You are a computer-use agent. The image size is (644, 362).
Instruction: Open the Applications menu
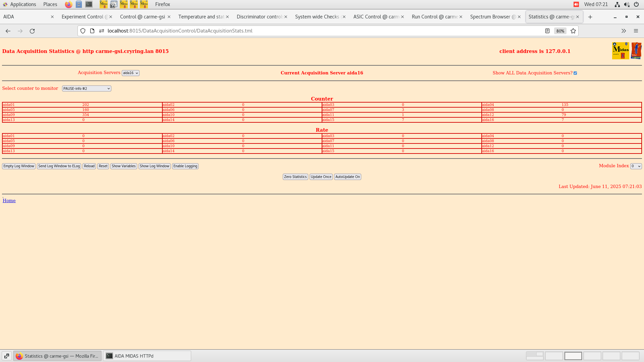20,4
